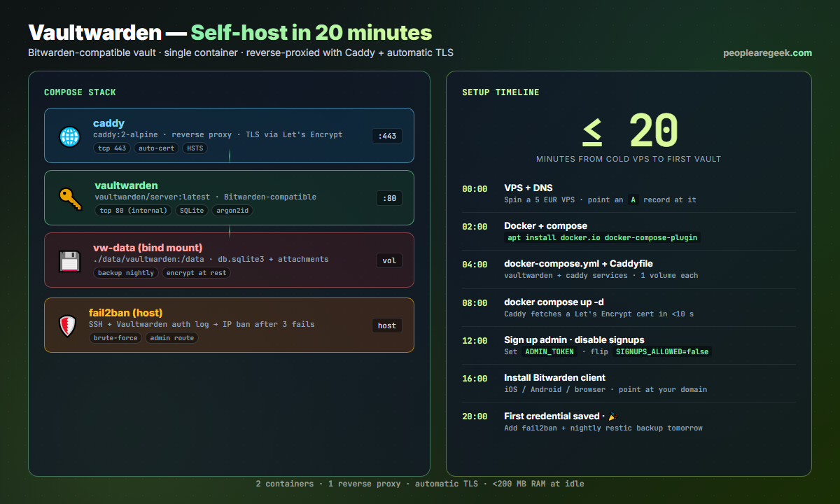840x504 pixels.
Task: Click the party popper emoji after First credential saved
Action: (x=613, y=416)
